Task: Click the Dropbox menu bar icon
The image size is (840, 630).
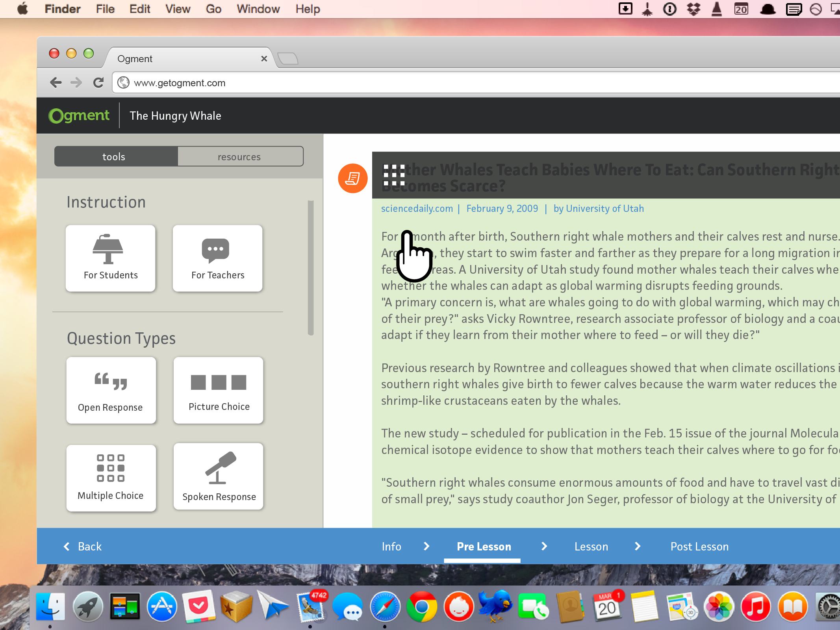Action: click(694, 9)
